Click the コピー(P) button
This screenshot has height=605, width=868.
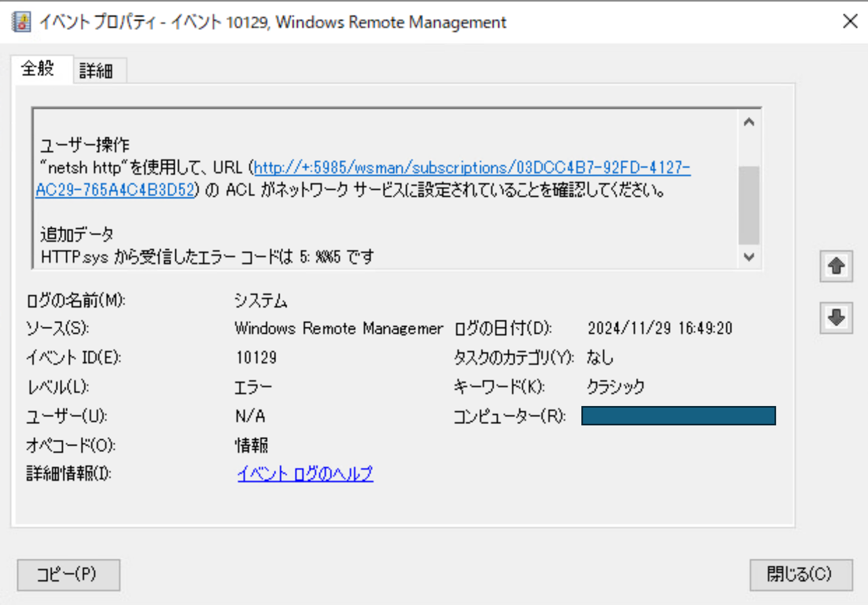[68, 575]
